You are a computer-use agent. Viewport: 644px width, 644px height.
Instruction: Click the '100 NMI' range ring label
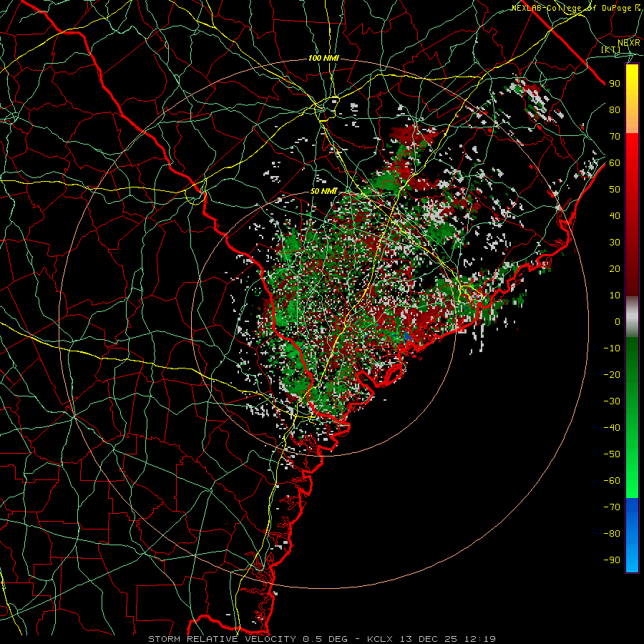(323, 59)
